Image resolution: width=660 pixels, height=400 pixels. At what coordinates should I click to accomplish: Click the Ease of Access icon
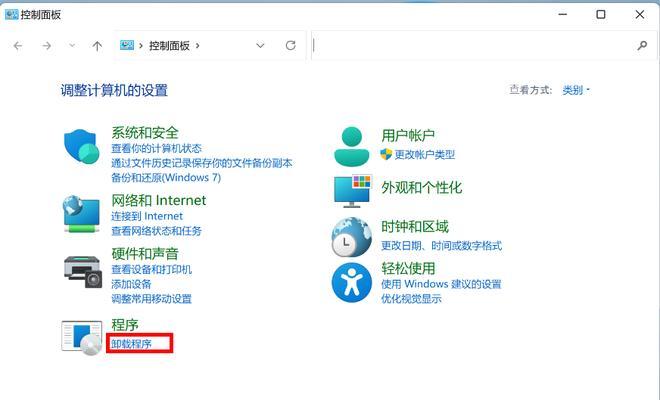click(x=351, y=283)
